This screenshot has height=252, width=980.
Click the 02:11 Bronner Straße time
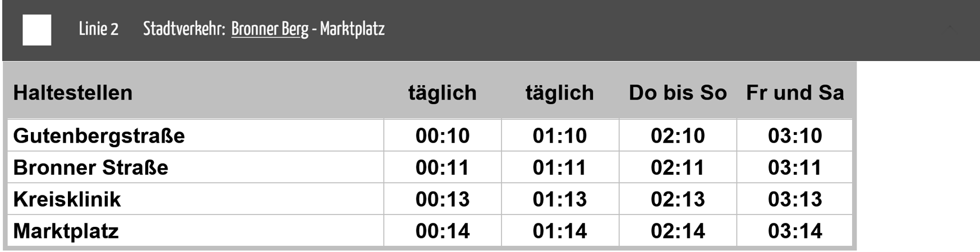pyautogui.click(x=678, y=167)
